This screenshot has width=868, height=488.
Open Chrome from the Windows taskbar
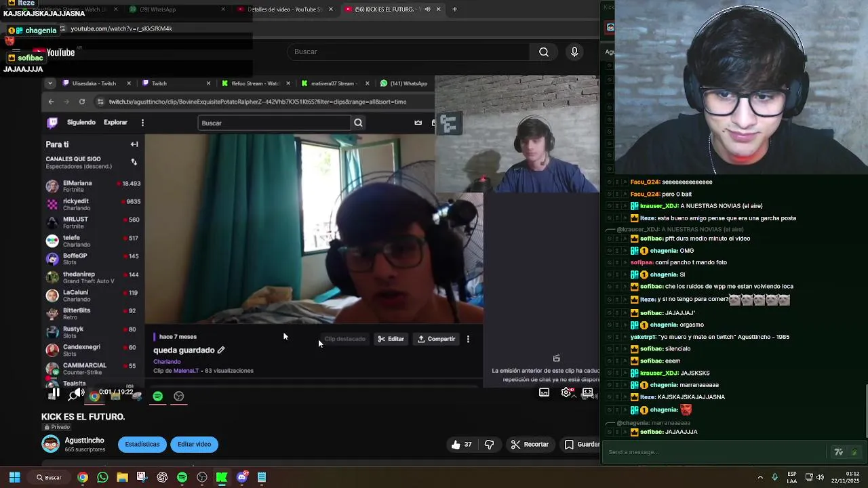[x=82, y=477]
